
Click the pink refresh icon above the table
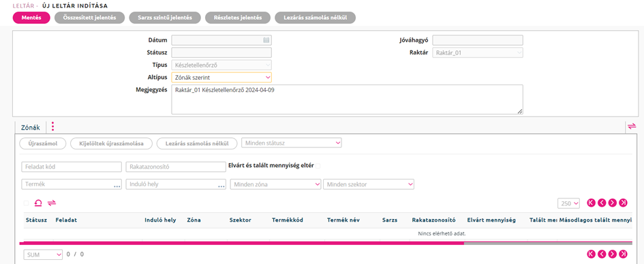38,203
